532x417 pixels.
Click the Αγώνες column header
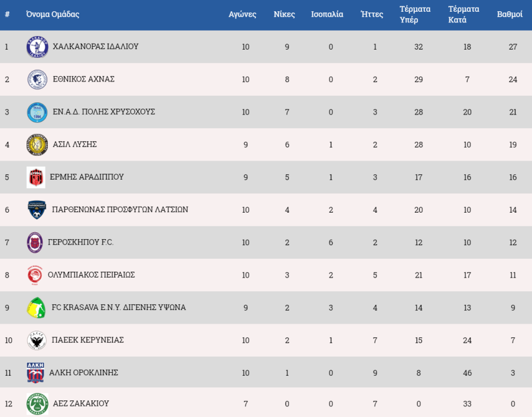[x=242, y=14]
